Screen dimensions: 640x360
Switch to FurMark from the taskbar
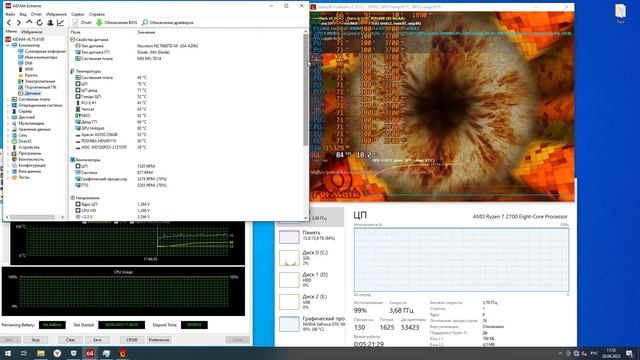coord(123,353)
